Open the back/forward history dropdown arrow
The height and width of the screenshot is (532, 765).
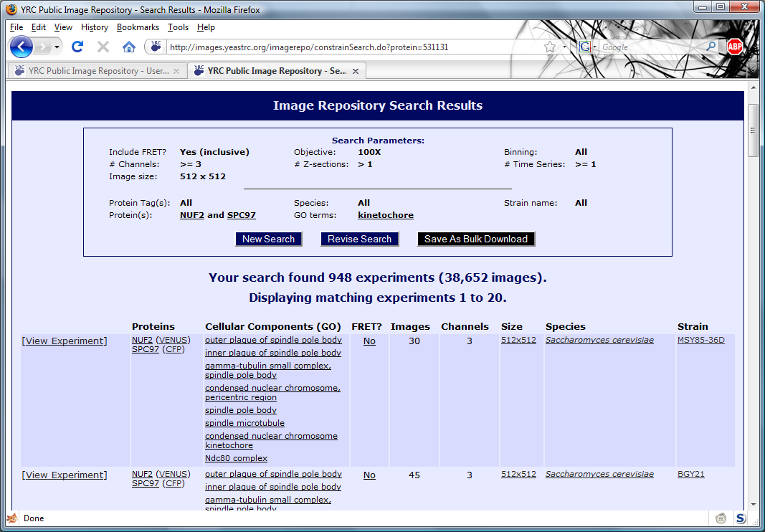click(57, 47)
